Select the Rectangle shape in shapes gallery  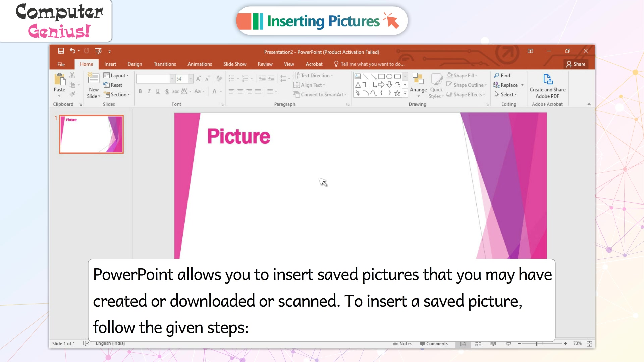coord(381,76)
